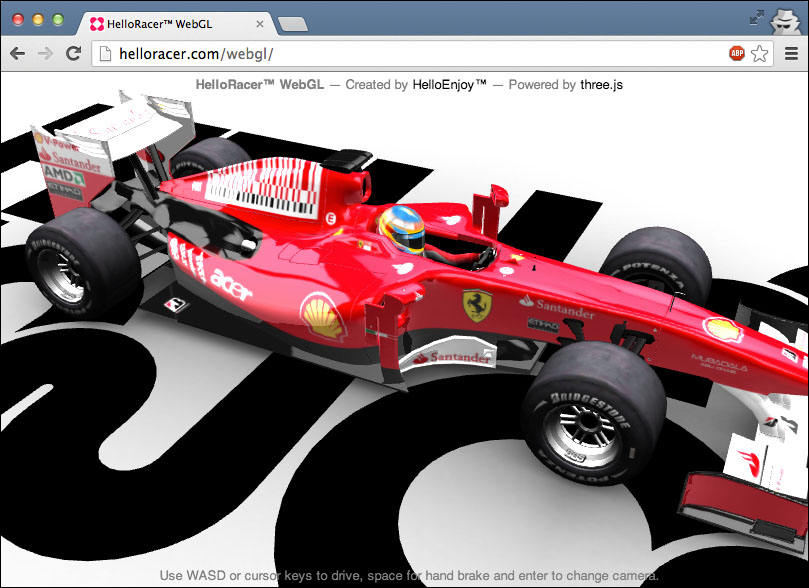809x588 pixels.
Task: Open the Chrome hamburger menu
Action: (791, 54)
